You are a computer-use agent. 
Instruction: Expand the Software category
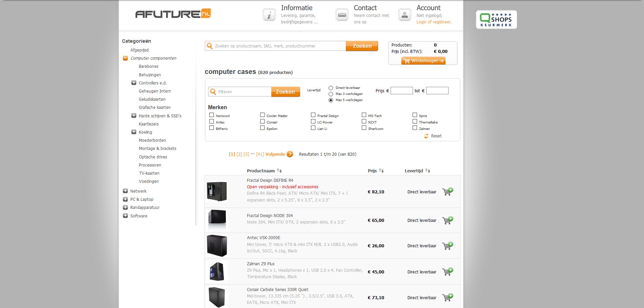125,216
